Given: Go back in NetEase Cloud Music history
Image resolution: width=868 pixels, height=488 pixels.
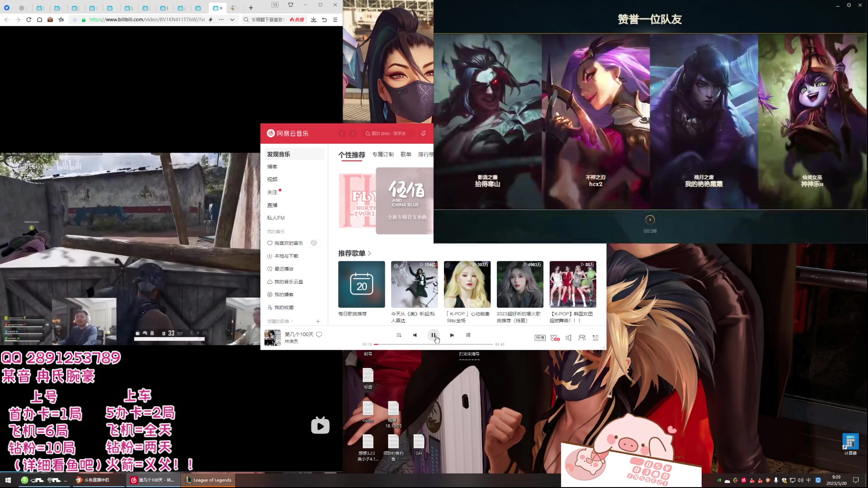Looking at the screenshot, I should 342,134.
